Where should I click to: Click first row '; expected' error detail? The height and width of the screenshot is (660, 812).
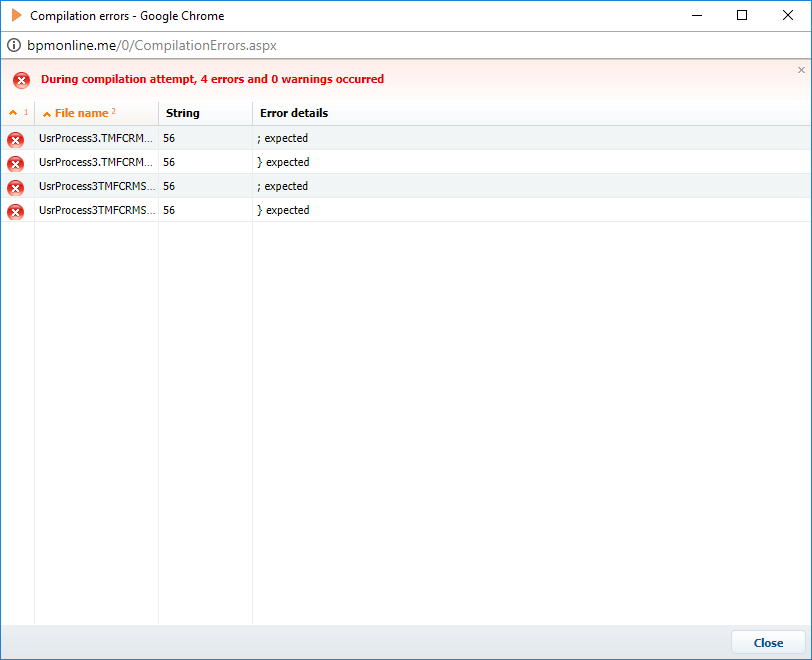point(282,138)
